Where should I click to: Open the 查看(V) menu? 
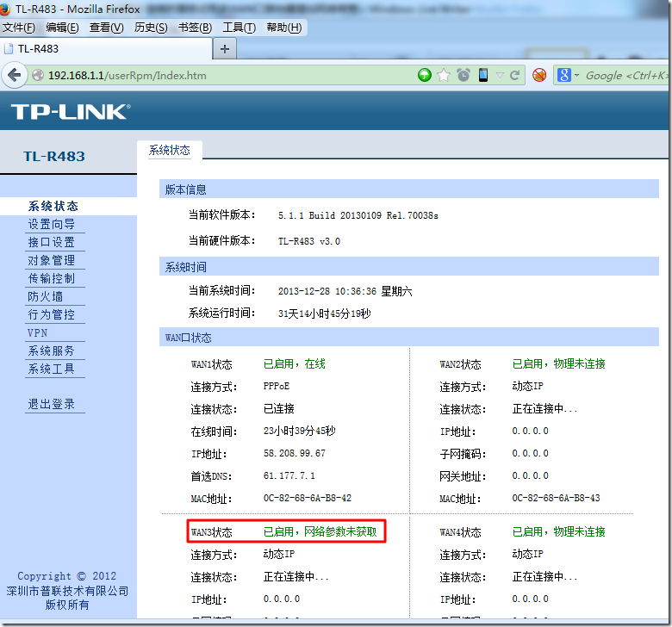click(106, 28)
